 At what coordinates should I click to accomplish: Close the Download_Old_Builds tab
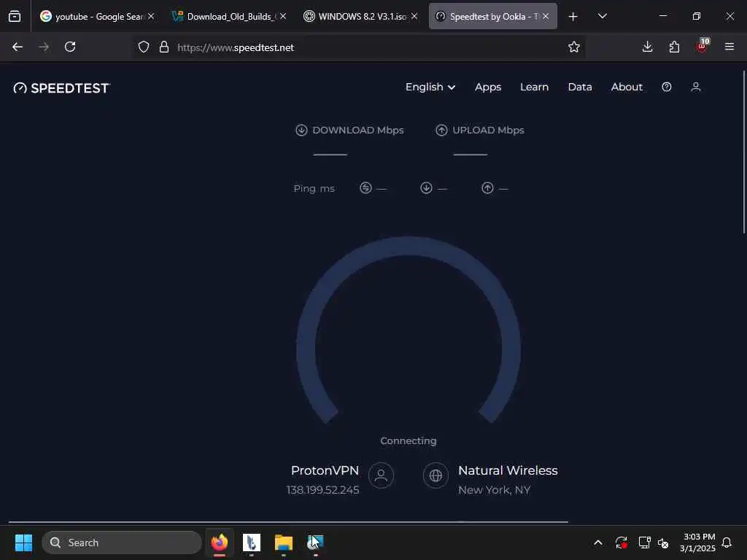[283, 16]
